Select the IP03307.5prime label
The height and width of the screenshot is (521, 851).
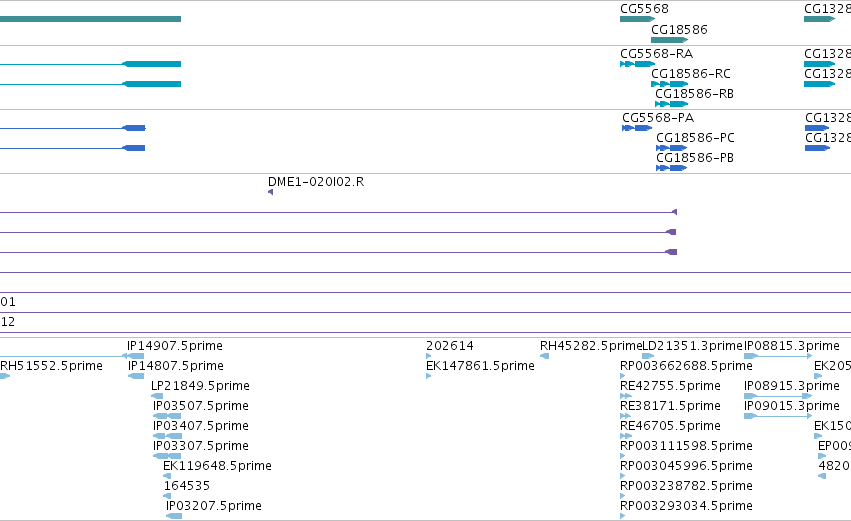click(201, 446)
